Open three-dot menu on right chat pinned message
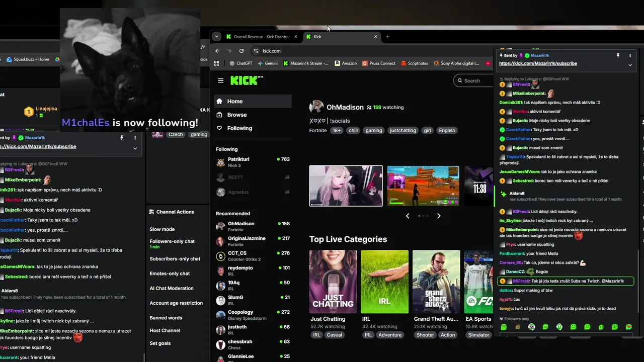 pos(630,55)
